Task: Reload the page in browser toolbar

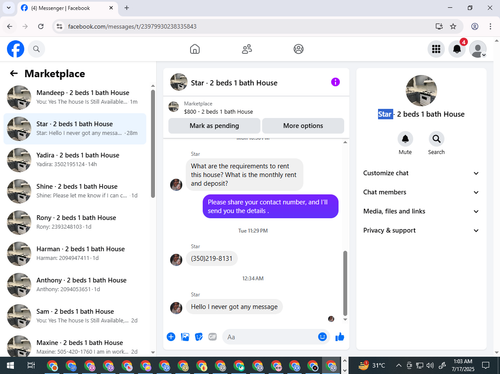Action: coord(41,26)
